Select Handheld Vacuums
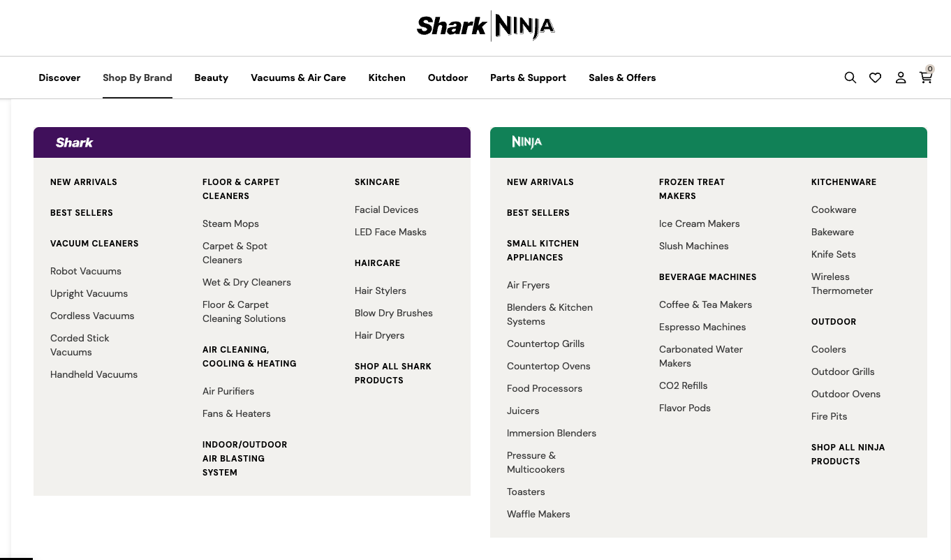The image size is (951, 560). (x=94, y=374)
